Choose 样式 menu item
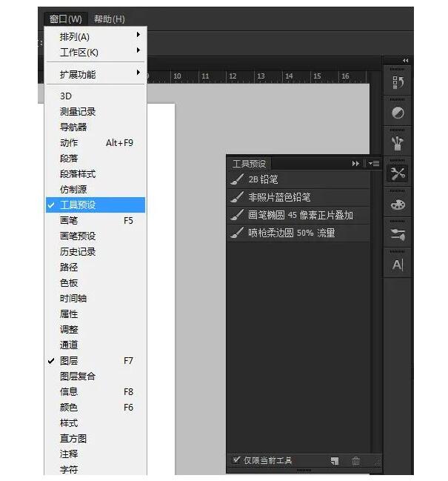Image resolution: width=448 pixels, height=481 pixels. (x=96, y=423)
